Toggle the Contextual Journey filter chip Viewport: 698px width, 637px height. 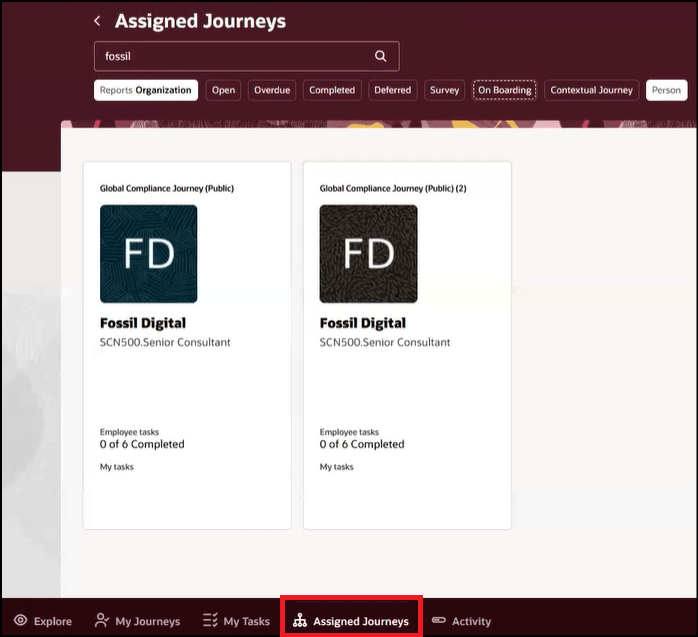click(592, 90)
